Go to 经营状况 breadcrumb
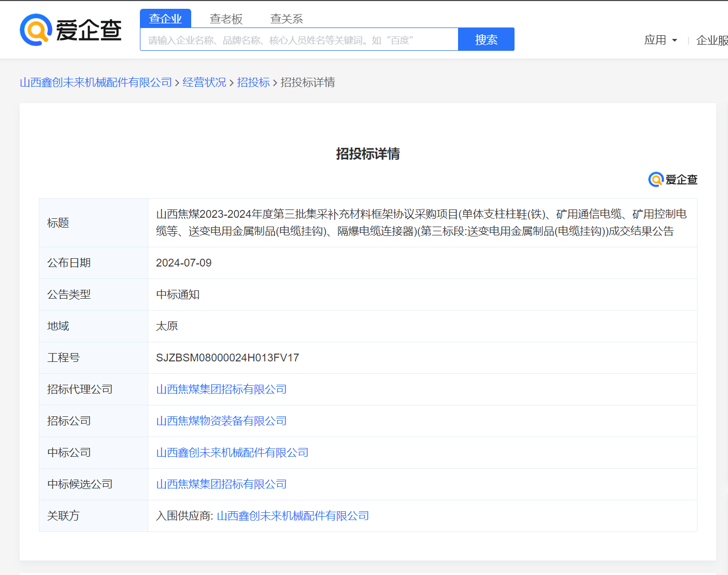Image resolution: width=728 pixels, height=575 pixels. (204, 82)
